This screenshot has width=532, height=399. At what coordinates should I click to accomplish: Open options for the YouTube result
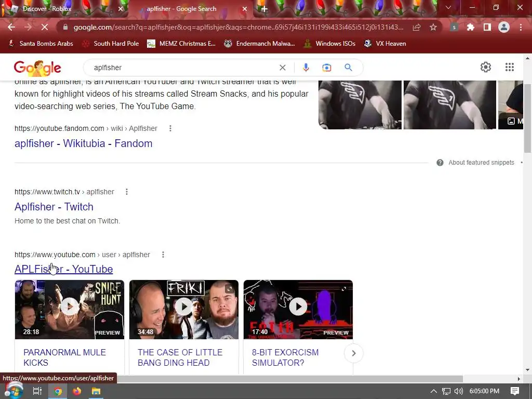pyautogui.click(x=163, y=255)
